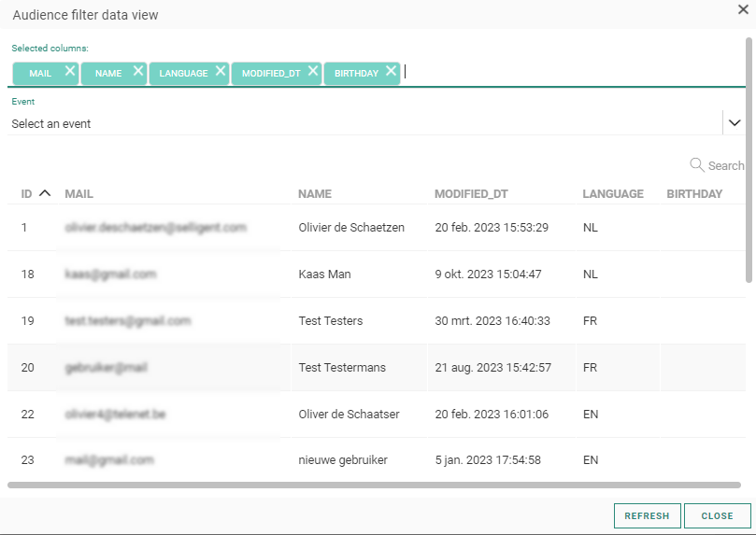This screenshot has width=756, height=535.
Task: Click the horizontal scrollbar at bottom
Action: (374, 485)
